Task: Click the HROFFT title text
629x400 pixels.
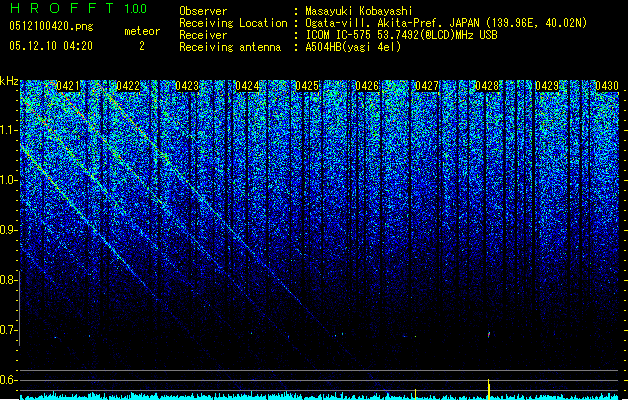Action: 62,8
